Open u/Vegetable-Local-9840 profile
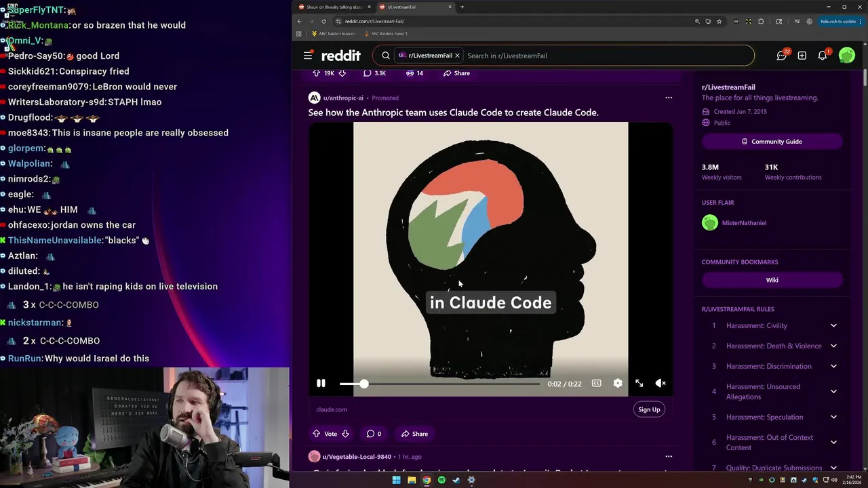 (x=357, y=457)
